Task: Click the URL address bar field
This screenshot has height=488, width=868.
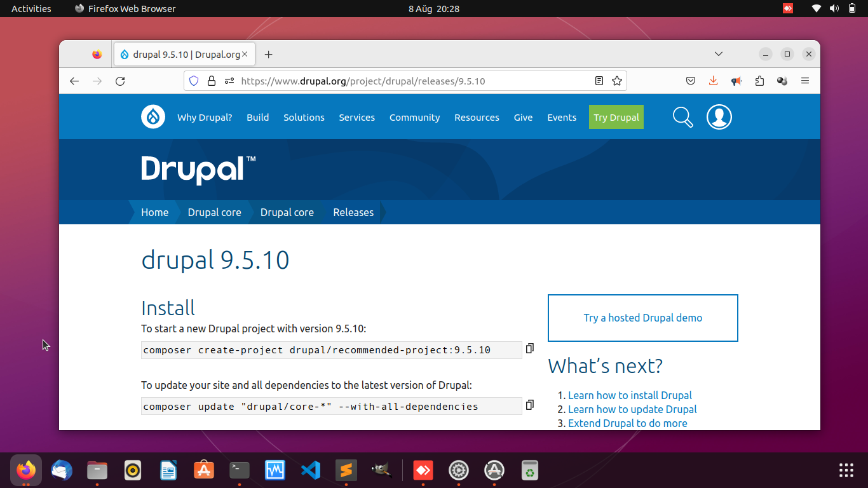Action: pyautogui.click(x=407, y=81)
